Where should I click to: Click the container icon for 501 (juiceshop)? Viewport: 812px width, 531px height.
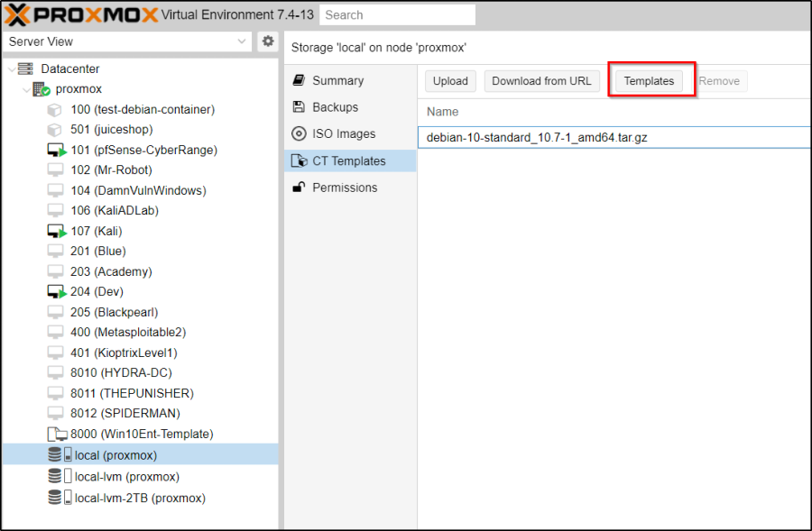tap(55, 130)
